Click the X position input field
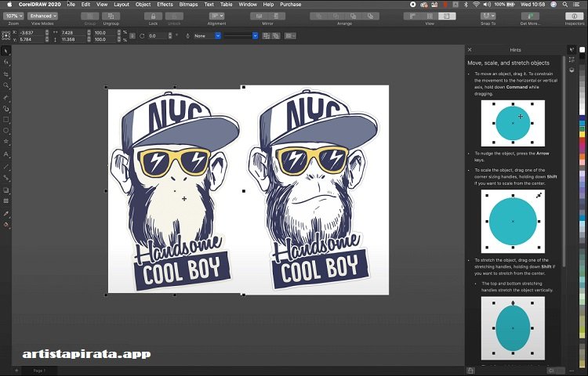The height and width of the screenshot is (376, 588). [x=31, y=33]
